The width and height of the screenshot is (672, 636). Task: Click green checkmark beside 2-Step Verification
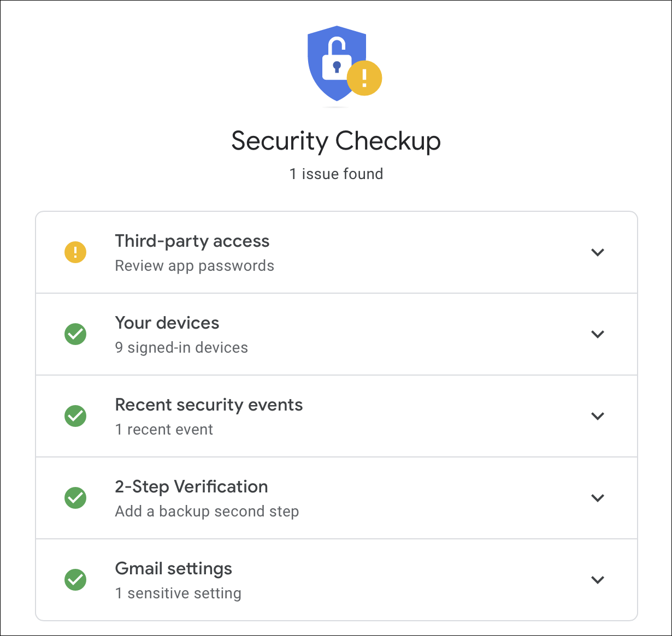(x=75, y=498)
